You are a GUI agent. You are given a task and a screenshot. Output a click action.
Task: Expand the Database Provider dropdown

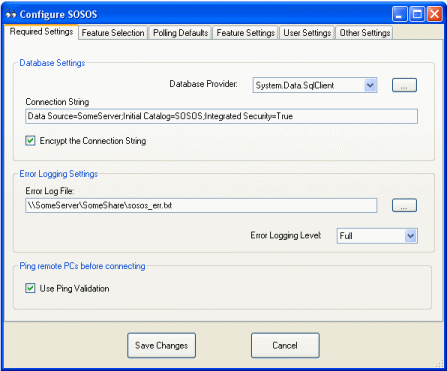click(x=370, y=85)
